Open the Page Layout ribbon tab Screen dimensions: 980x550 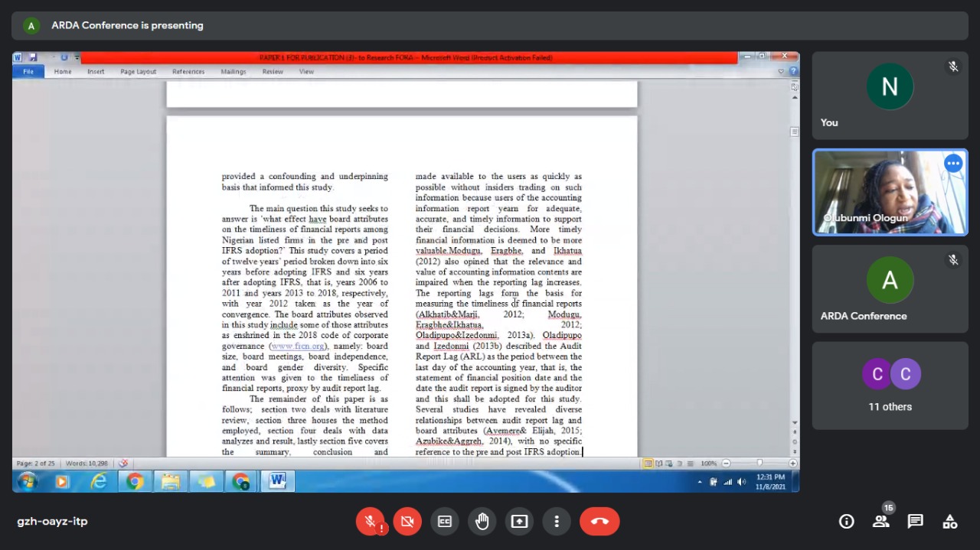138,72
